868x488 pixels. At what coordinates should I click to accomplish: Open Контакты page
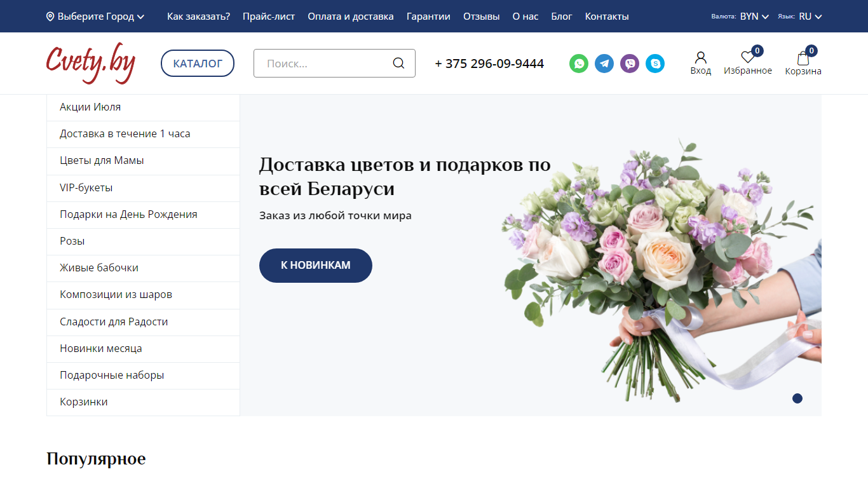pyautogui.click(x=607, y=17)
